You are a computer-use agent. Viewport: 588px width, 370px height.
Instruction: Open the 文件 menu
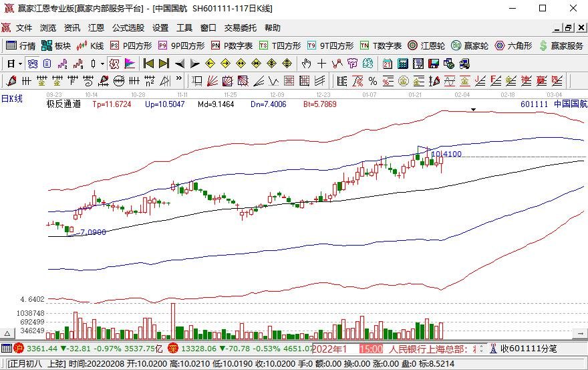[x=24, y=28]
